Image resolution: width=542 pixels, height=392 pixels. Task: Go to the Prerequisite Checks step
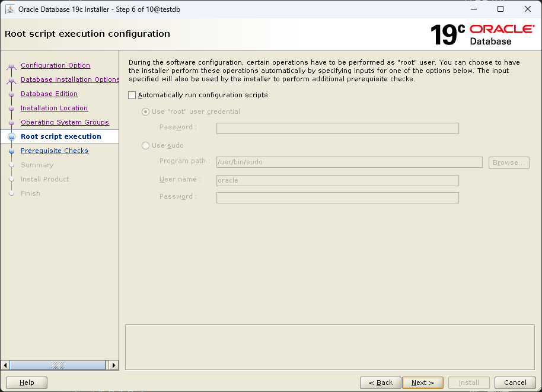[x=55, y=151]
